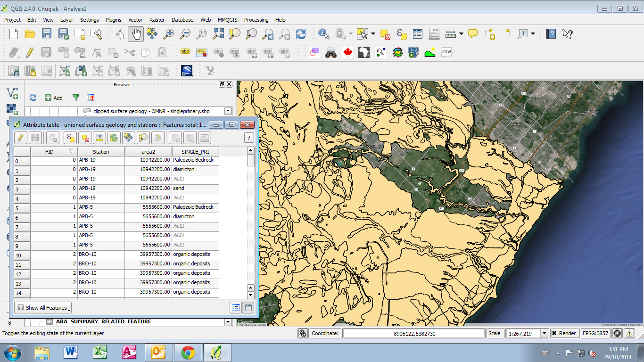The height and width of the screenshot is (362, 644).
Task: Sort by the area2 column header
Action: 148,152
